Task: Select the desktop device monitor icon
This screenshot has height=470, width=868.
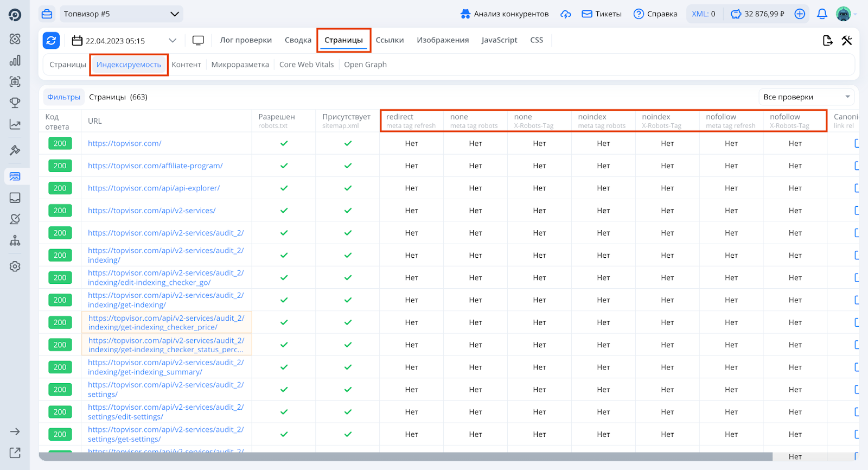Action: pos(198,40)
